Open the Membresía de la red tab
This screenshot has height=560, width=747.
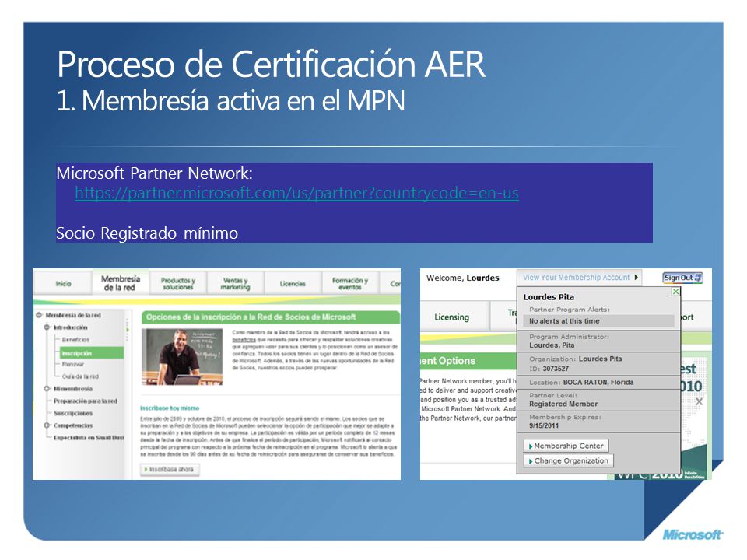tap(121, 283)
